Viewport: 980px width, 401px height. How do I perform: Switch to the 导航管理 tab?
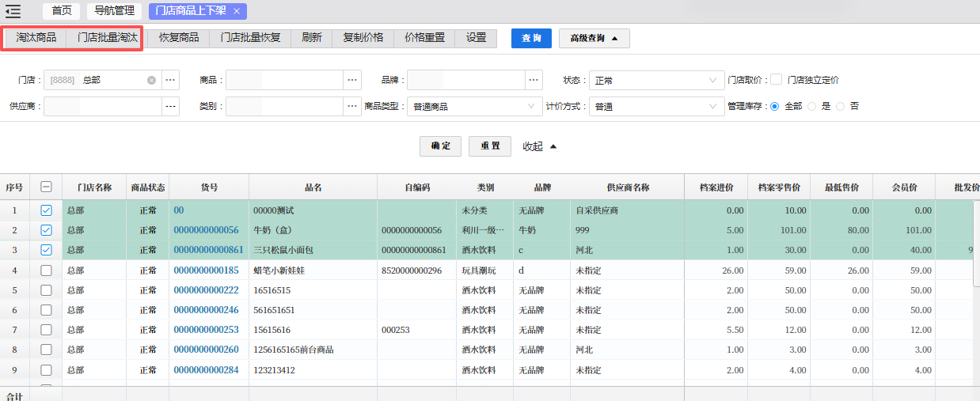click(x=114, y=11)
